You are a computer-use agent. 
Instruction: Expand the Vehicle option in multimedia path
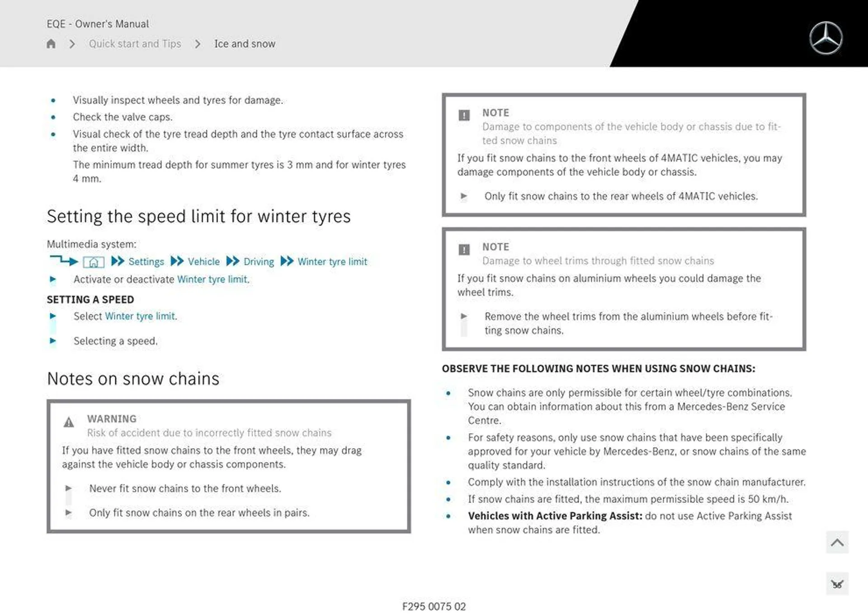coord(204,261)
